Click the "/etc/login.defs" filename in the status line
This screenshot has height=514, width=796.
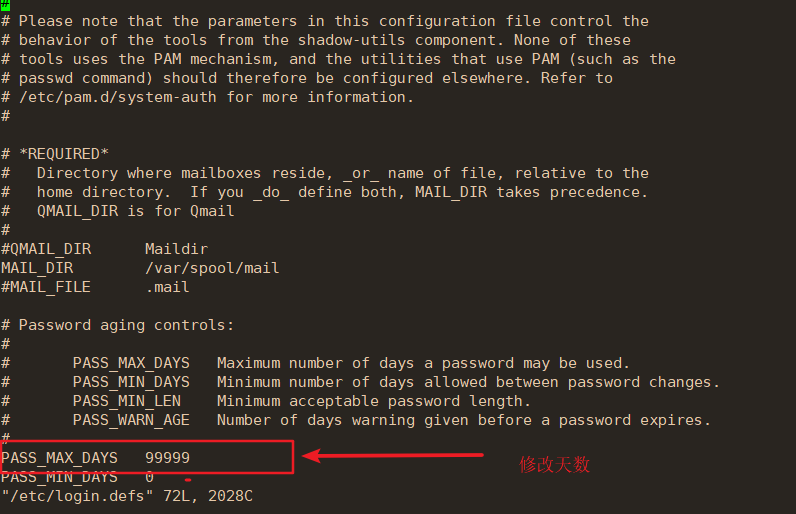click(x=77, y=496)
